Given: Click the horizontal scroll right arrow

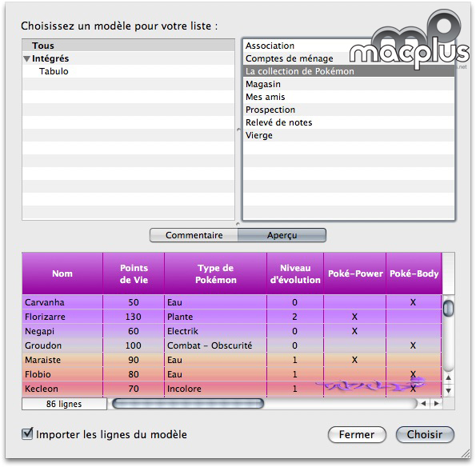Looking at the screenshot, I should point(437,403).
